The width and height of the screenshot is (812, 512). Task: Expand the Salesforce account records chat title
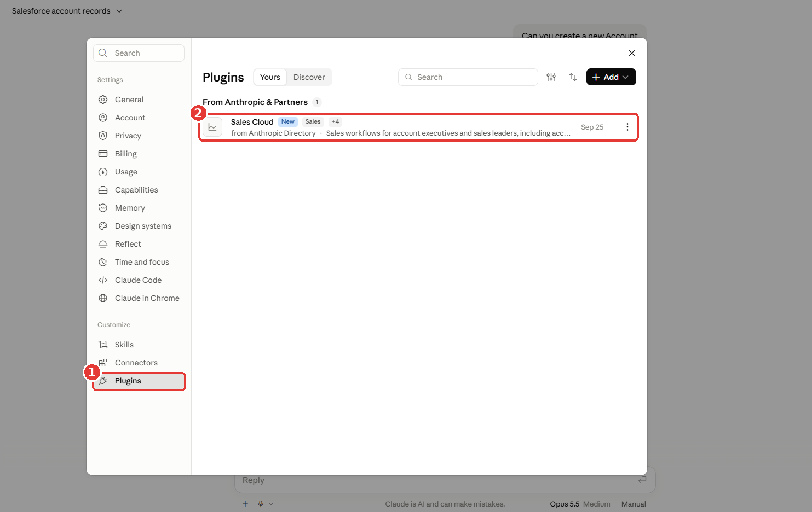pos(67,11)
